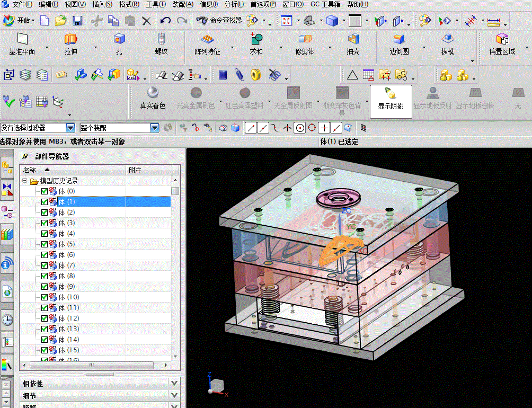Image resolution: width=532 pixels, height=408 pixels.
Task: Click the pink locating ring on mold
Action: [x=338, y=198]
